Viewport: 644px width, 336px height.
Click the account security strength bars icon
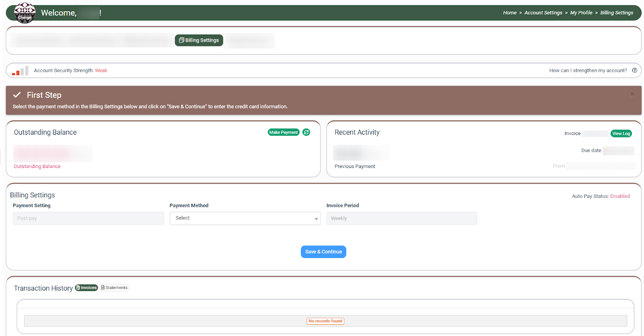20,71
